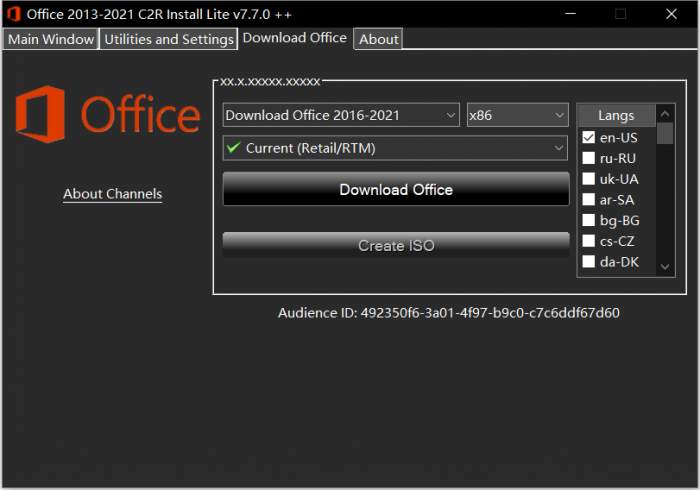The image size is (700, 490).
Task: Expand the x86 architecture dropdown
Action: [517, 115]
